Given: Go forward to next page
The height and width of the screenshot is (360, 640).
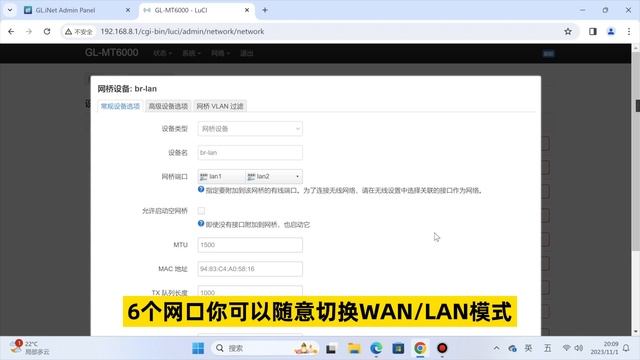Looking at the screenshot, I should [x=29, y=31].
